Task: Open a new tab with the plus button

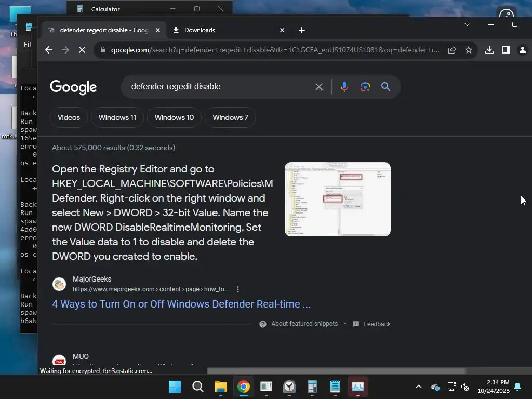Action: click(x=302, y=30)
